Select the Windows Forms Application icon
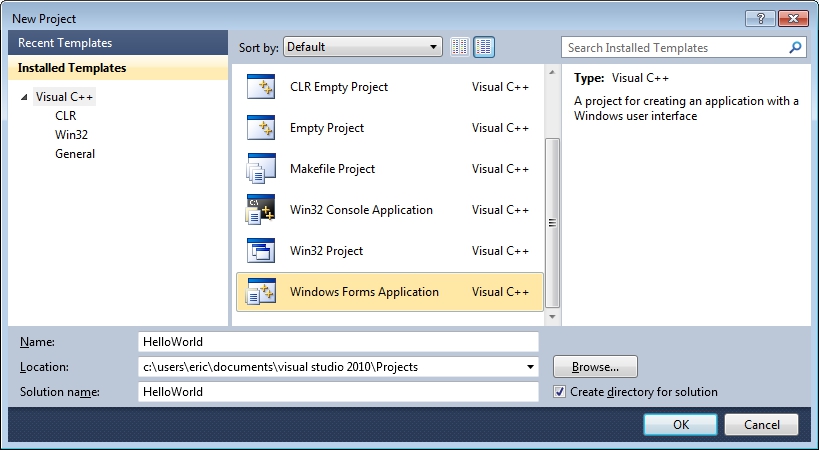The image size is (819, 450). point(261,292)
